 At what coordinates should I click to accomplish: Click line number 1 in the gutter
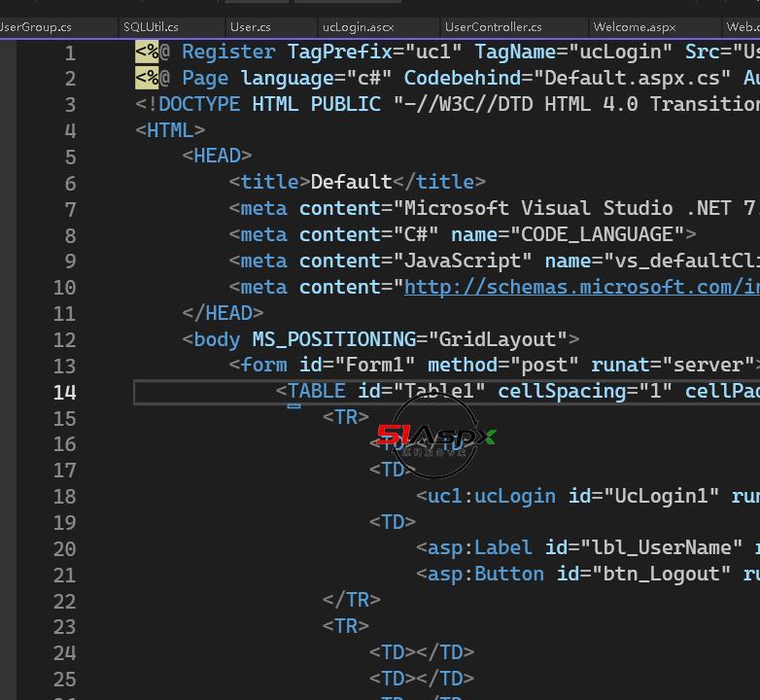coord(69,52)
